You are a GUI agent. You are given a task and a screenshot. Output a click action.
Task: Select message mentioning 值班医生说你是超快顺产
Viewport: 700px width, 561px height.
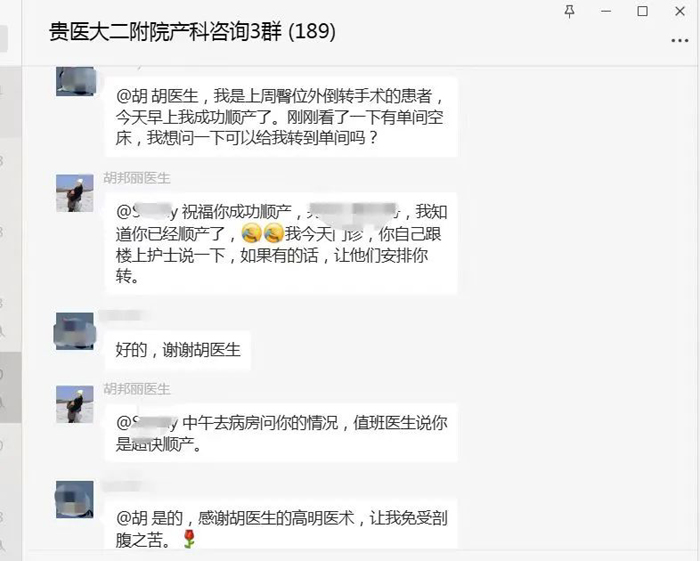(x=281, y=433)
